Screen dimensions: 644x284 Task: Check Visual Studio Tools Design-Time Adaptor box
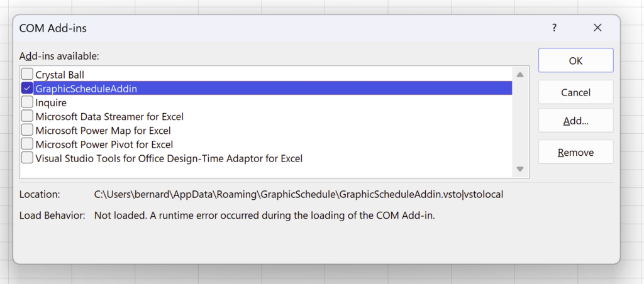27,158
